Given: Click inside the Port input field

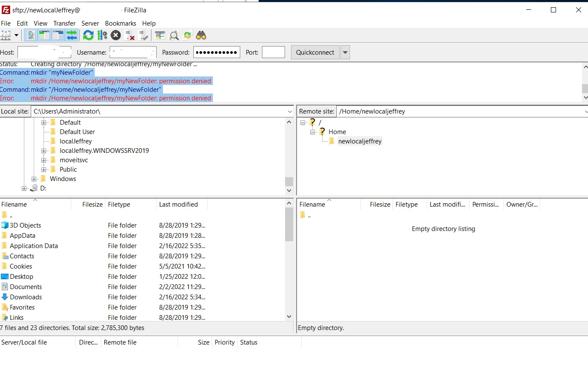Looking at the screenshot, I should coord(273,52).
